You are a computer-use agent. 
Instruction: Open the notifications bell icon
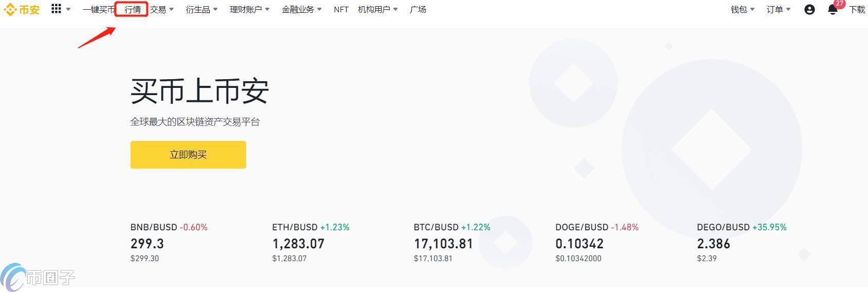tap(833, 10)
